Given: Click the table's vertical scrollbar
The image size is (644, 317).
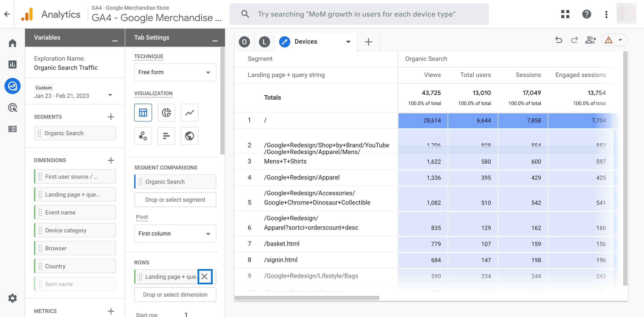Looking at the screenshot, I should pyautogui.click(x=625, y=168).
